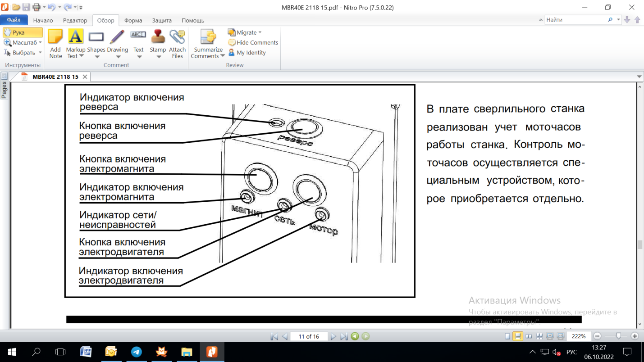Zoom in with plus button
The image size is (644, 362).
635,336
